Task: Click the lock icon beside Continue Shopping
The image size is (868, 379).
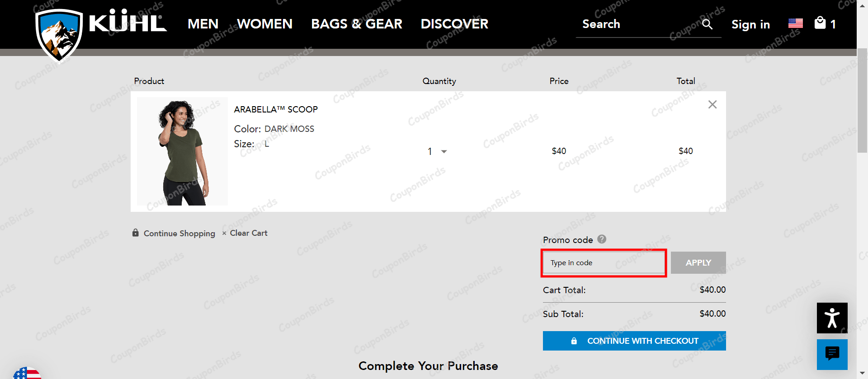Action: point(135,233)
